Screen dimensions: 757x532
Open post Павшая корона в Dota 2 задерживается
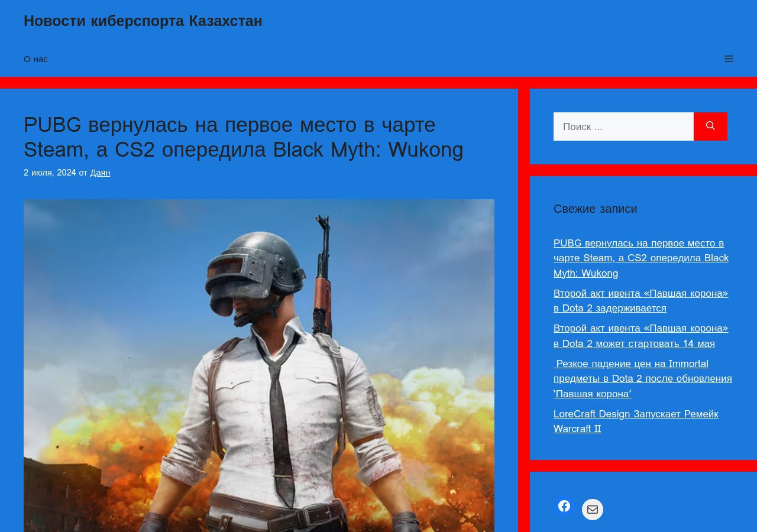[x=640, y=301]
